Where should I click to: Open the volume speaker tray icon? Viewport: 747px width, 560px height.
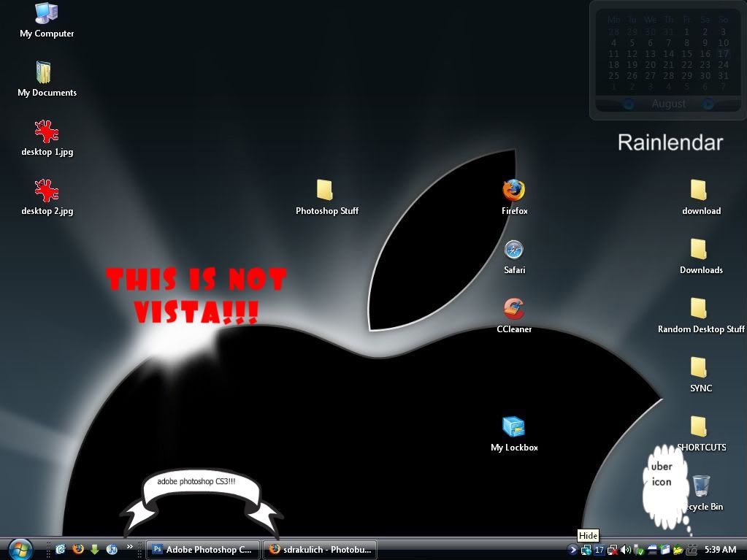626,550
